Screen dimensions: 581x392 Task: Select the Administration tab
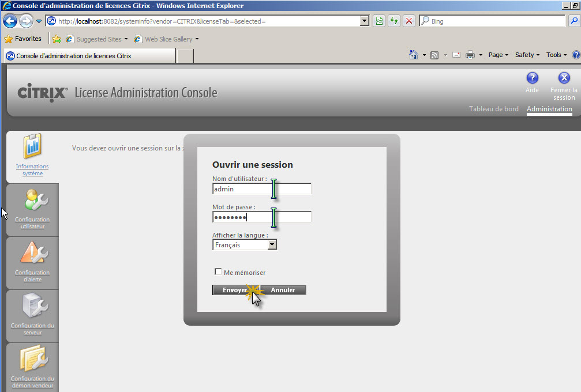(549, 109)
